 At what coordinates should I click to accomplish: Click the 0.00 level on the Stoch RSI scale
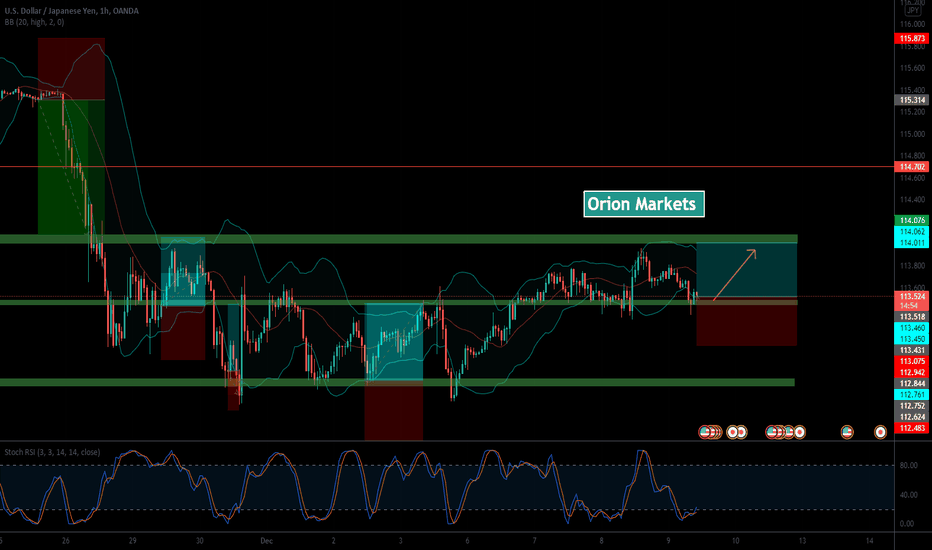click(908, 524)
